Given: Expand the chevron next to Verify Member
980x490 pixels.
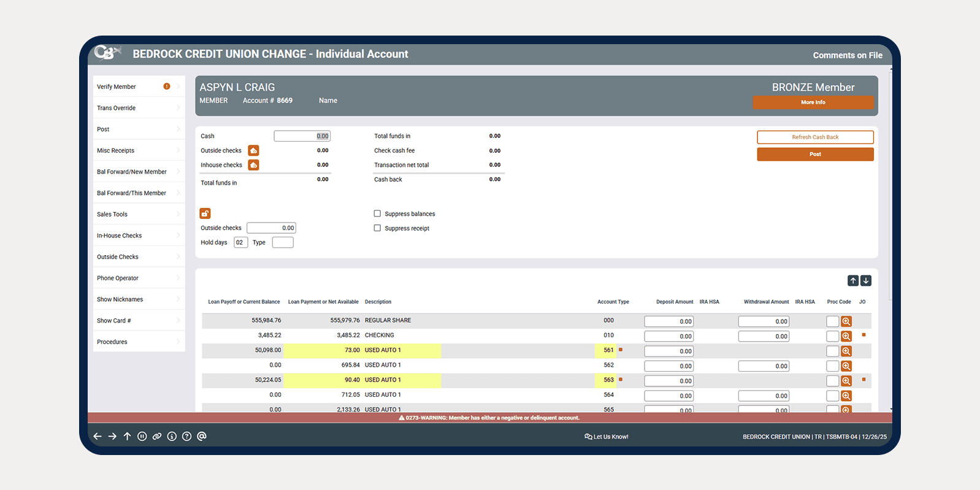Looking at the screenshot, I should pos(178,86).
